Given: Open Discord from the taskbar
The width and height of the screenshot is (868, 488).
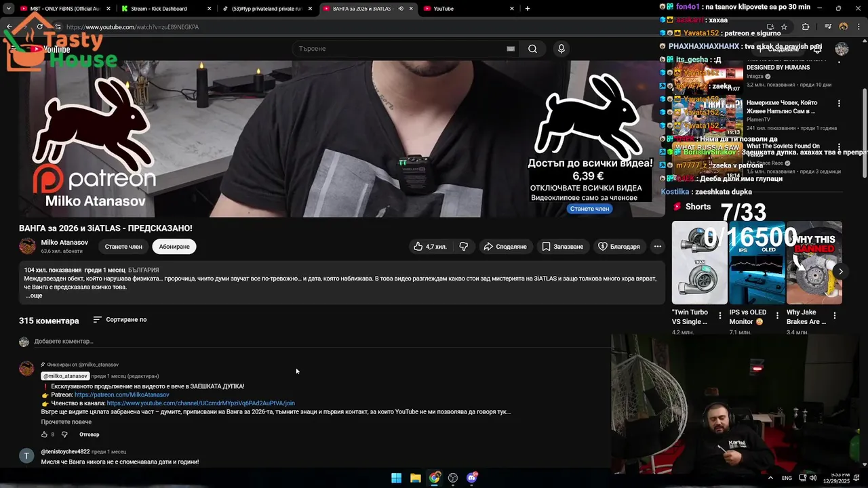Looking at the screenshot, I should [472, 478].
